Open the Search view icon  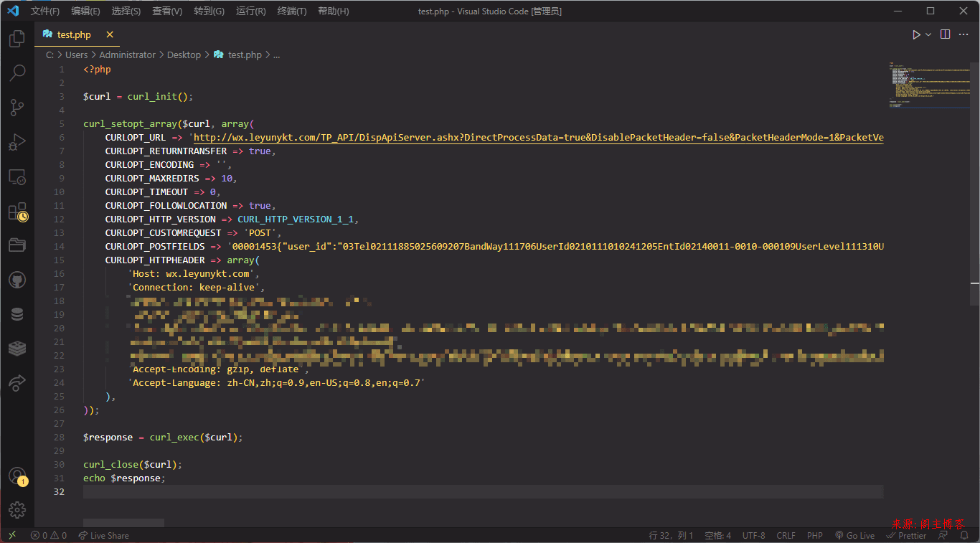pyautogui.click(x=17, y=72)
